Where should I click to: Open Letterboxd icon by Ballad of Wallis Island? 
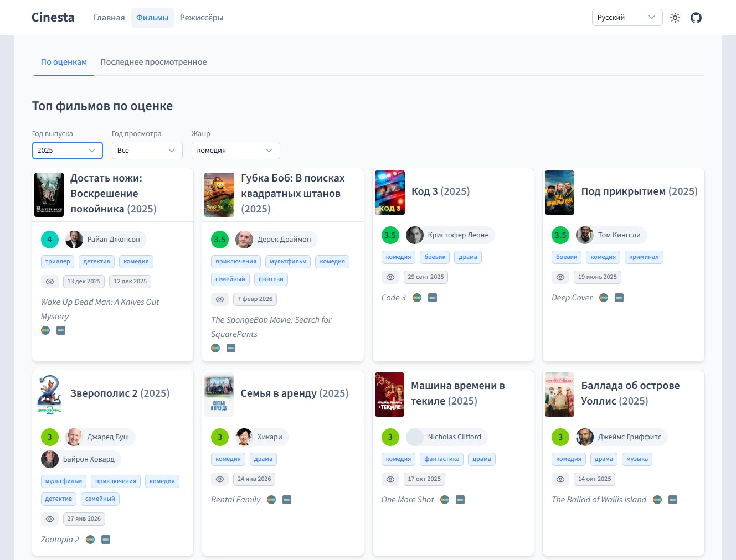click(x=657, y=500)
